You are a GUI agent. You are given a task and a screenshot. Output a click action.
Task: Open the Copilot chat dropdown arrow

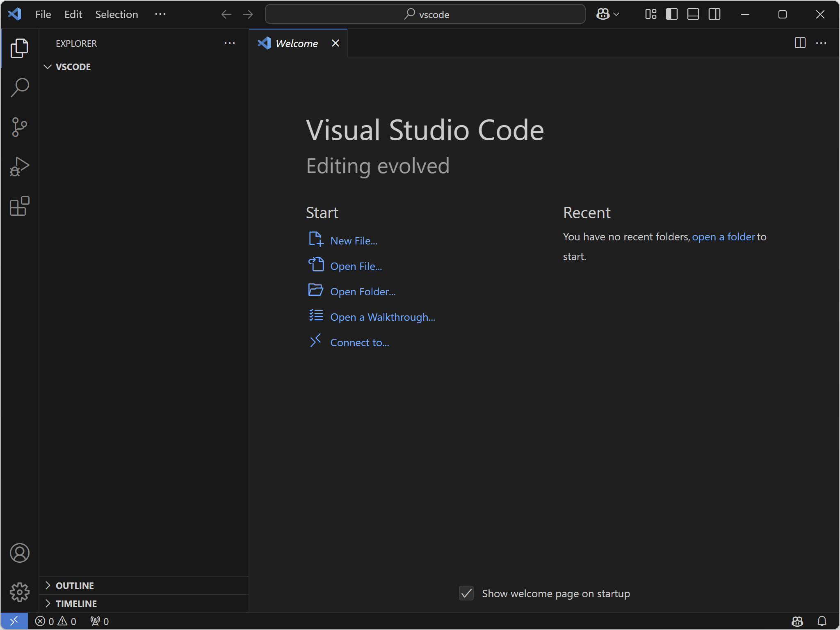point(616,14)
